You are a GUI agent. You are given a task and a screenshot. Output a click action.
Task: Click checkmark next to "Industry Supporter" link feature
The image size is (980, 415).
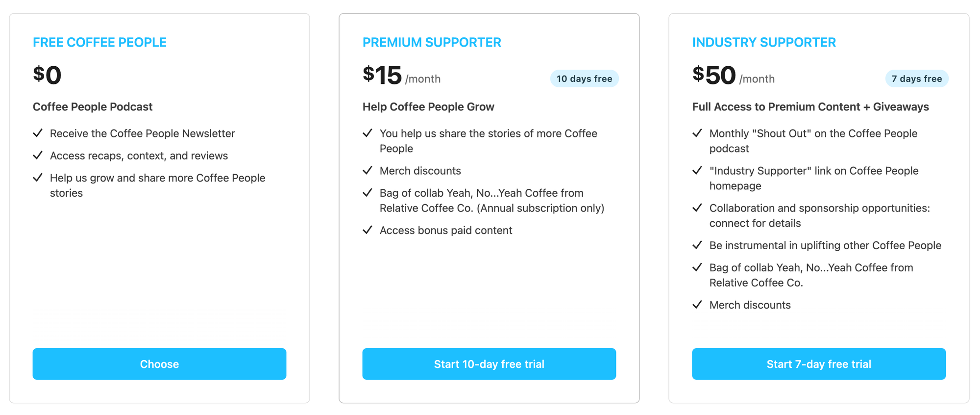pos(697,171)
